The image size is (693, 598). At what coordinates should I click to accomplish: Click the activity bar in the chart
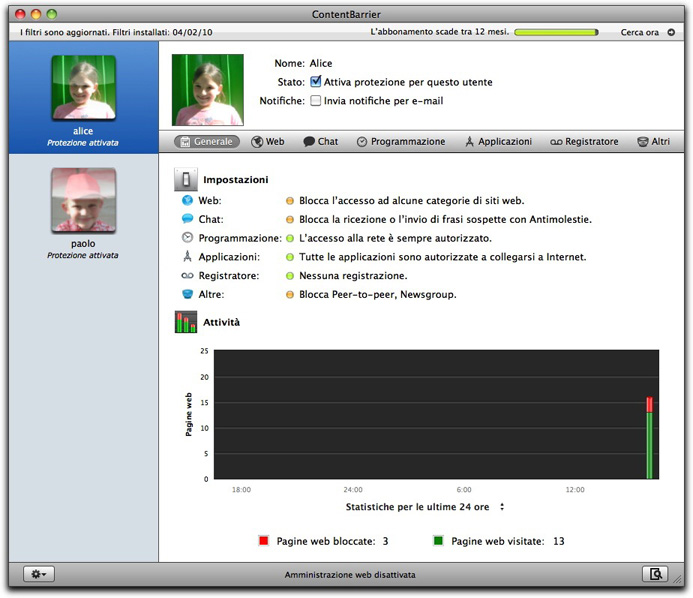(649, 438)
